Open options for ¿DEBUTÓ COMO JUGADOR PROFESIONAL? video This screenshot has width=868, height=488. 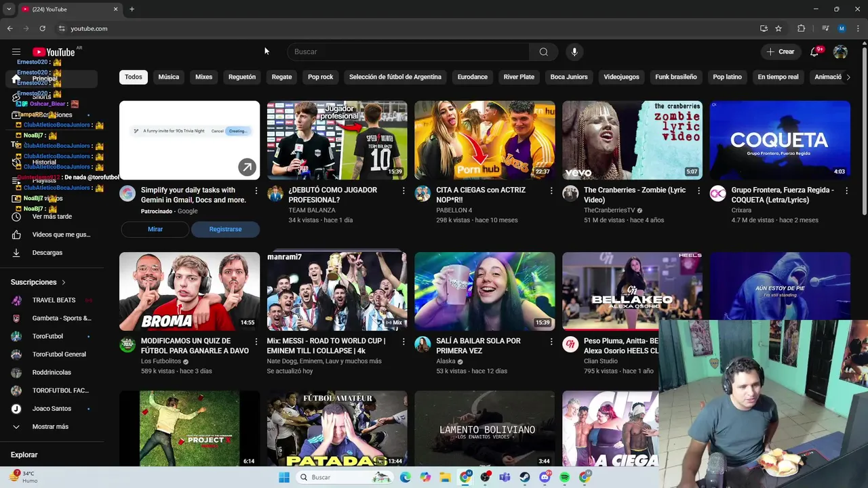tap(403, 191)
